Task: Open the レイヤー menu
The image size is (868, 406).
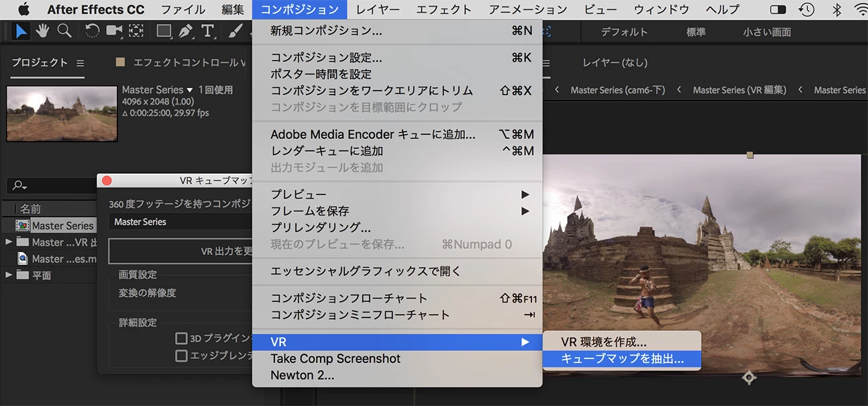Action: [x=378, y=9]
